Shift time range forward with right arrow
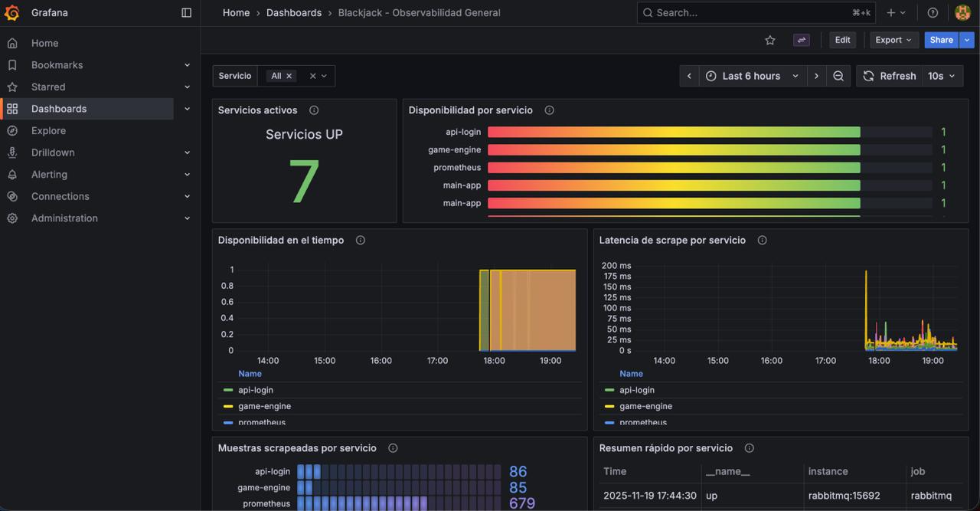Screen dimensions: 980x511 point(816,76)
